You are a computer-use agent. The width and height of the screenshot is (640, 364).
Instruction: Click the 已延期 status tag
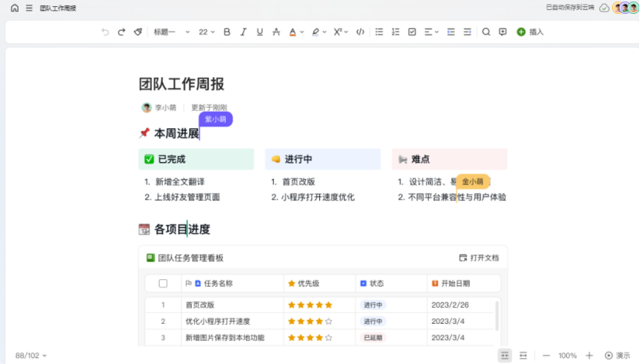(373, 338)
